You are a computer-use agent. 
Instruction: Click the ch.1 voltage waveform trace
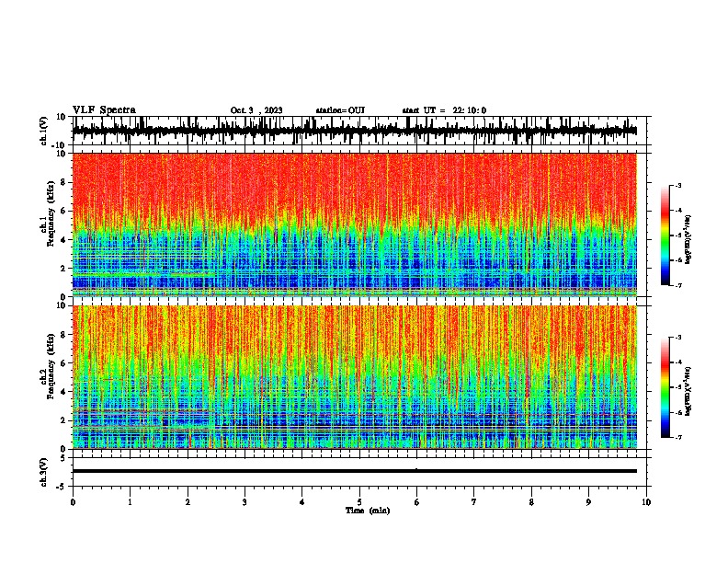pyautogui.click(x=355, y=131)
